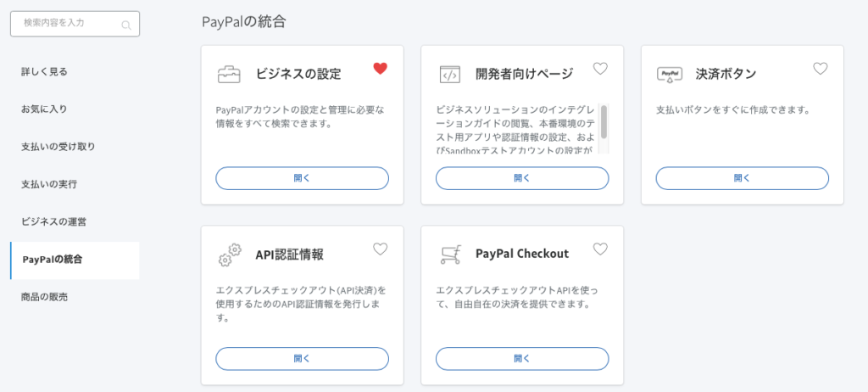Click the magnifier icon in the search box
The width and height of the screenshot is (868, 392).
[126, 25]
